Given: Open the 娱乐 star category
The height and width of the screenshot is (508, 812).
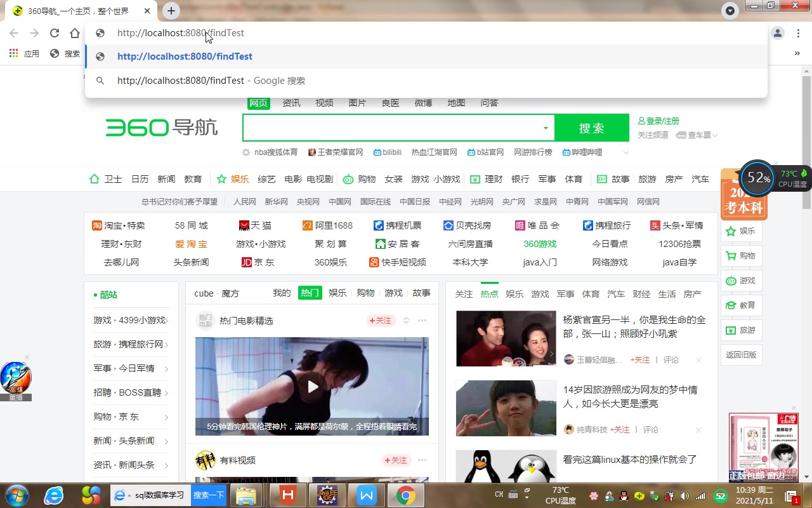Looking at the screenshot, I should click(233, 179).
